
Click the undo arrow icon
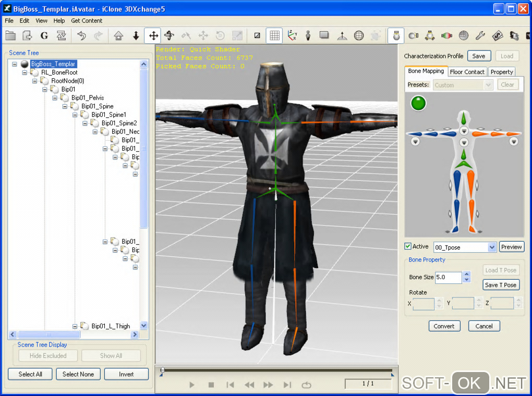tap(81, 35)
